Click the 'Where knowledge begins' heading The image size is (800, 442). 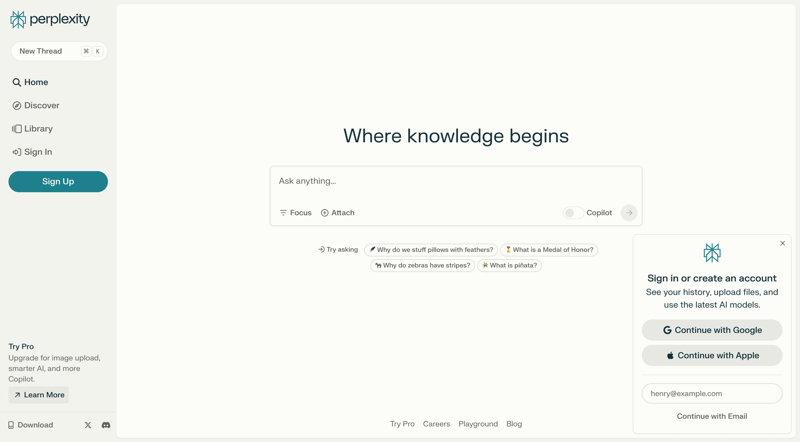[456, 136]
